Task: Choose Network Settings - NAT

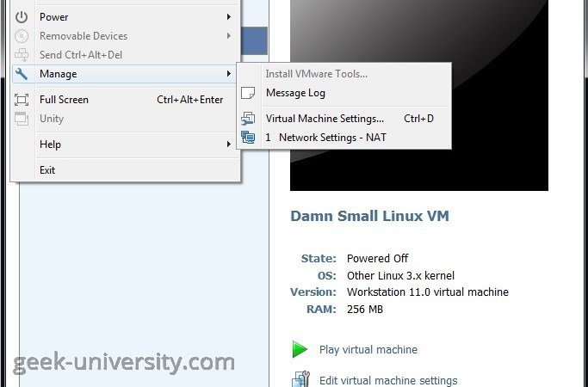Action: pyautogui.click(x=344, y=138)
